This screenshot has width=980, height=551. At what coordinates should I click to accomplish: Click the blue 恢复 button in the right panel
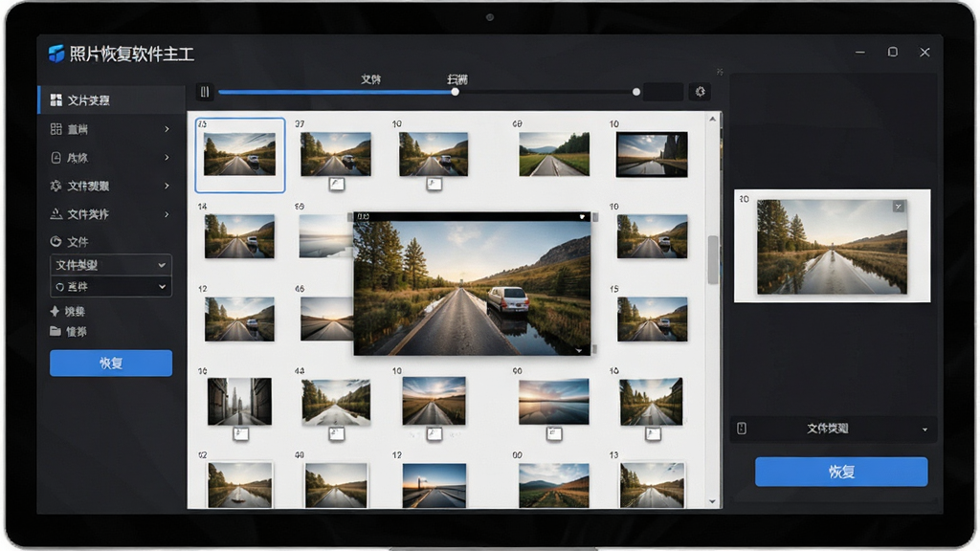(x=841, y=472)
